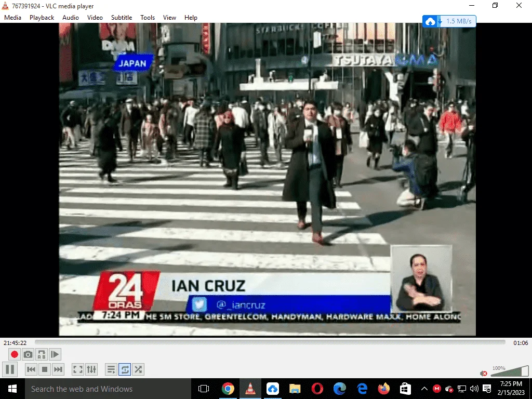Image resolution: width=532 pixels, height=399 pixels.
Task: Open cloud uploader app in taskbar
Action: (x=272, y=389)
